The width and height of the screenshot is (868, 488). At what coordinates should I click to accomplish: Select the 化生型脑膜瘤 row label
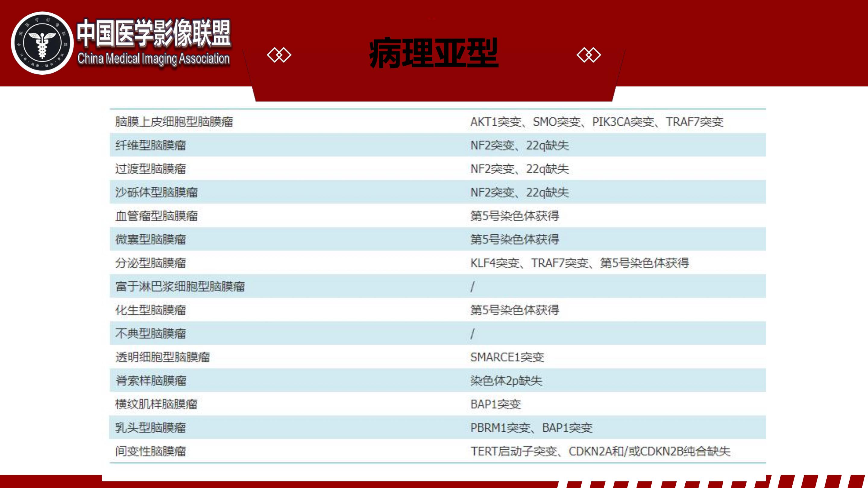[x=151, y=310]
